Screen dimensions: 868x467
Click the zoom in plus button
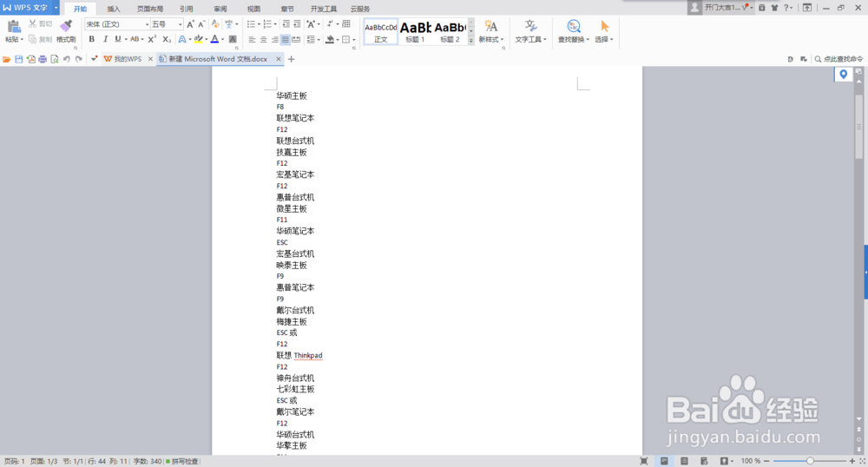[852, 461]
